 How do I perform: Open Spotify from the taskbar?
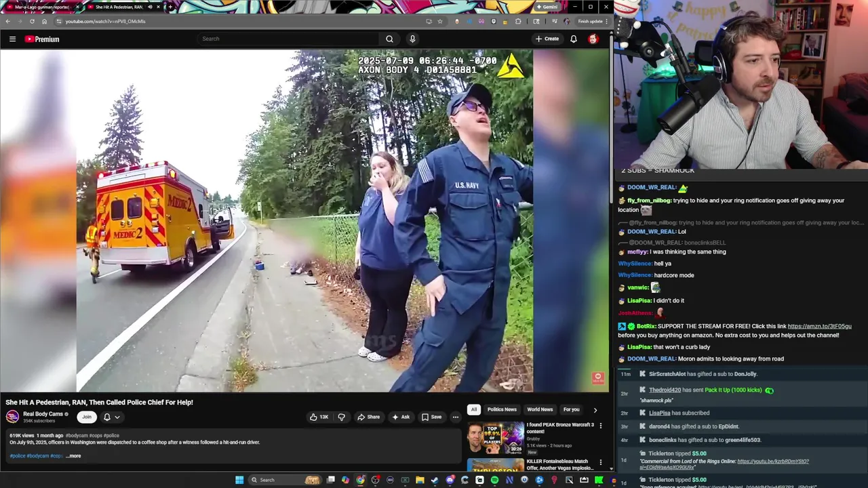coord(494,480)
